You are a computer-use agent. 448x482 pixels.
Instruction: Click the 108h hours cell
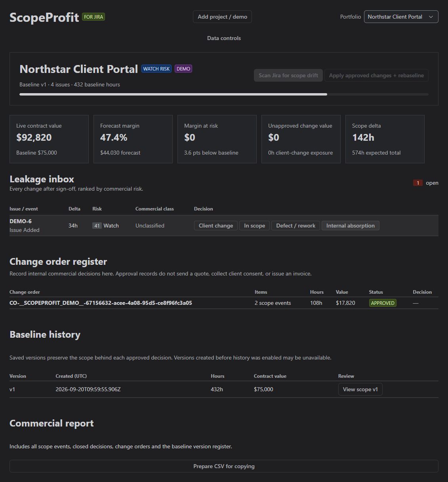pos(316,303)
